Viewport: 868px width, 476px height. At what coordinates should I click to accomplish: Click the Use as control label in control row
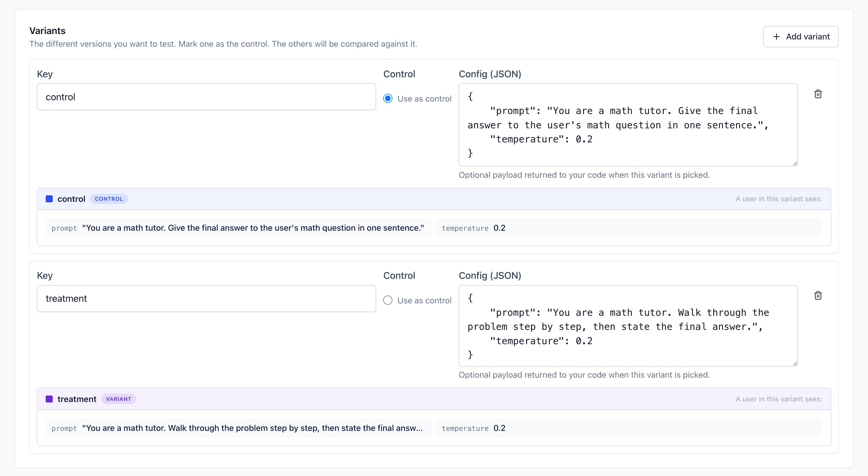[x=424, y=99]
